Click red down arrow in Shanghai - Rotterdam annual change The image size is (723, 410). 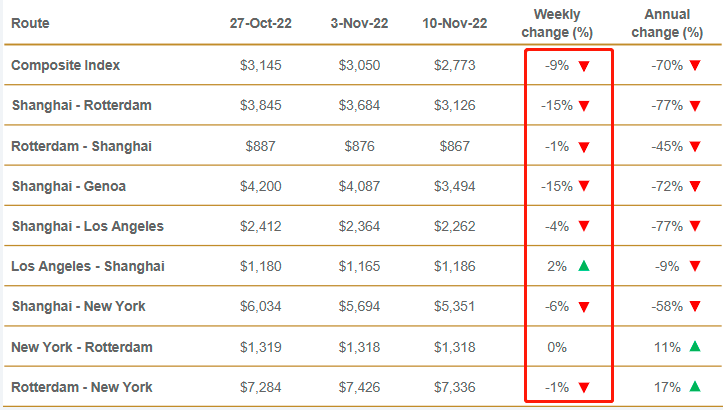pos(693,106)
